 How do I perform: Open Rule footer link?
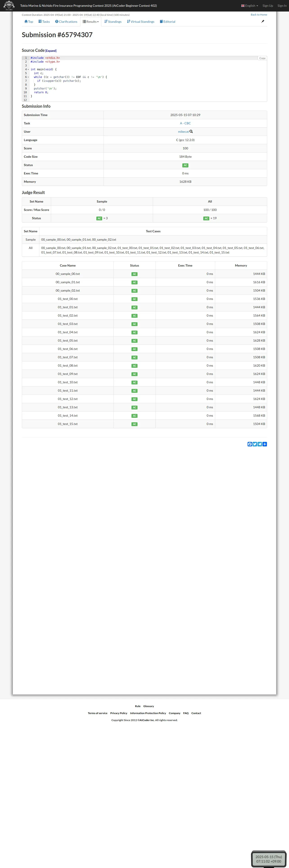coord(138,706)
